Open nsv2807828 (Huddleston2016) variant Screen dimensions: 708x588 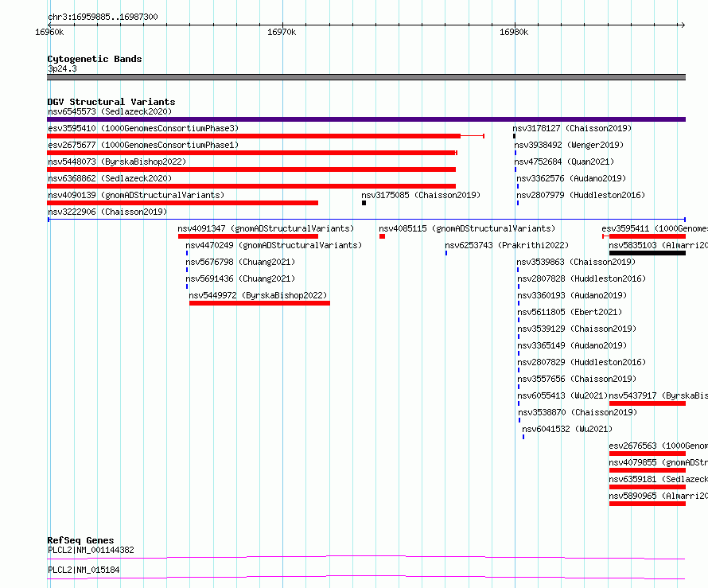[x=582, y=278]
